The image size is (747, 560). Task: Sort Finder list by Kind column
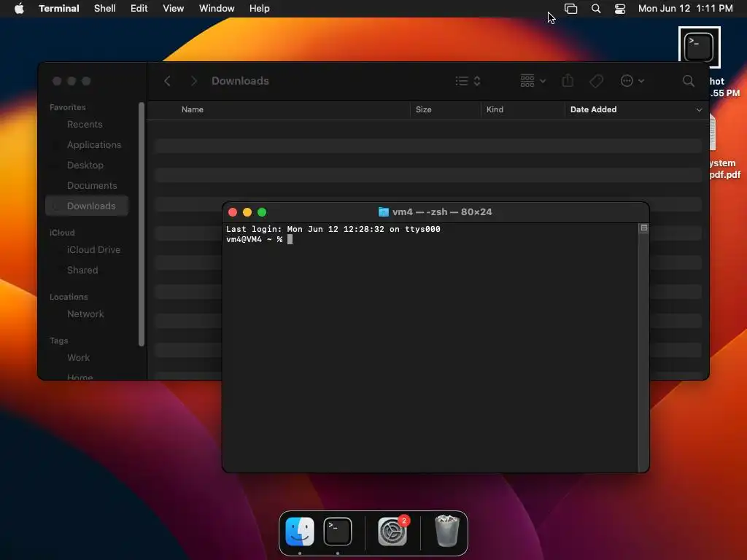click(495, 109)
